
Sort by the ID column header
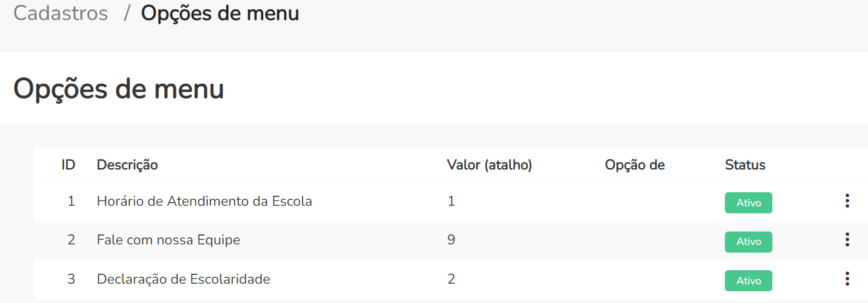(68, 165)
